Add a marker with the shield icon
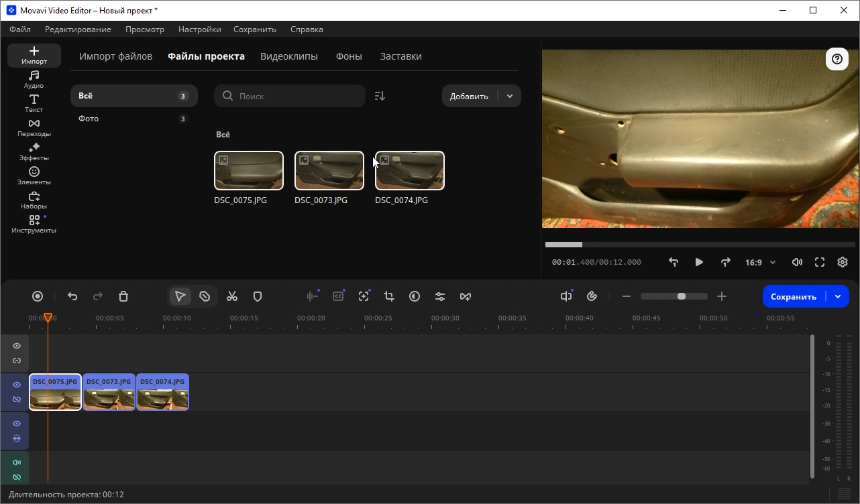The width and height of the screenshot is (860, 504). pyautogui.click(x=258, y=296)
